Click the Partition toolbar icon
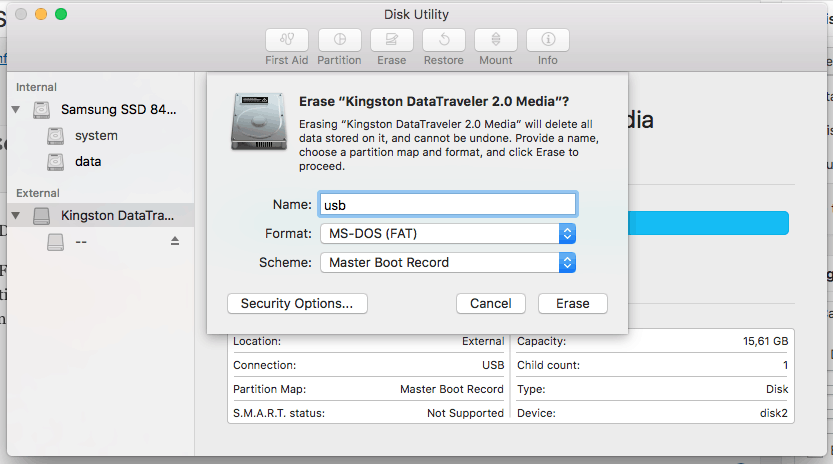 tap(339, 40)
